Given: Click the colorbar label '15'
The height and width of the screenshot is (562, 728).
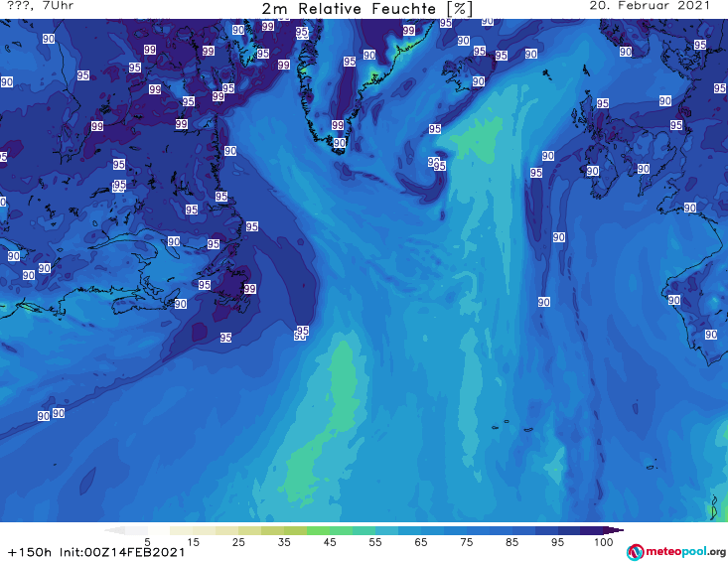Looking at the screenshot, I should (x=193, y=542).
